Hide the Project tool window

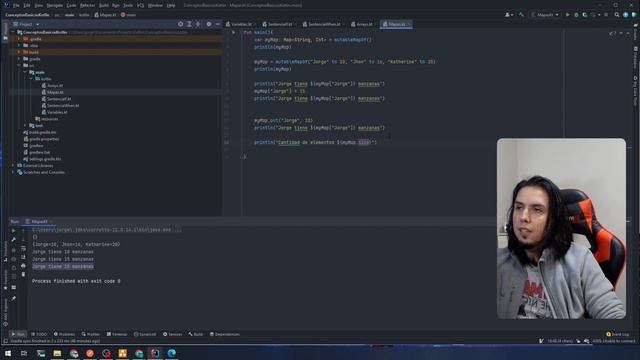point(218,24)
